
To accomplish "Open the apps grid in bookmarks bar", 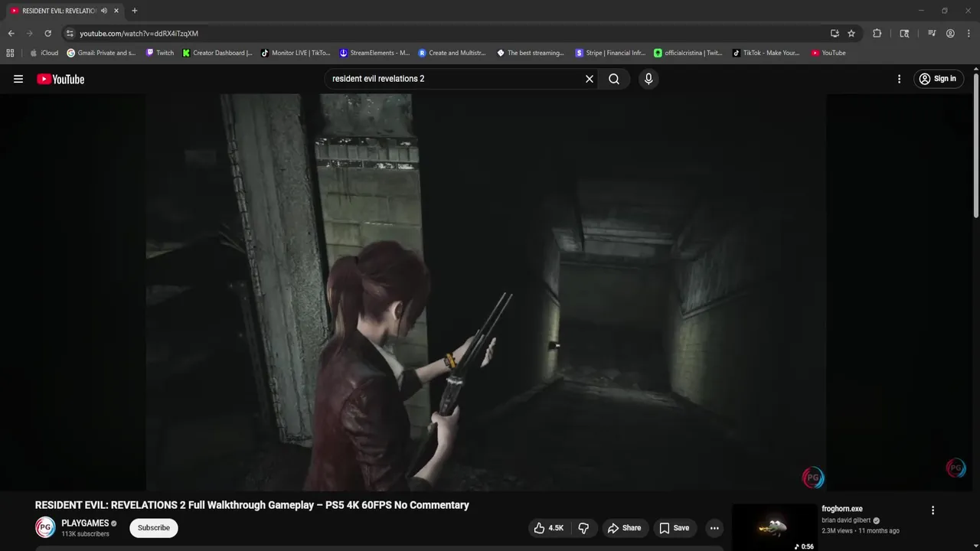I will click(10, 53).
